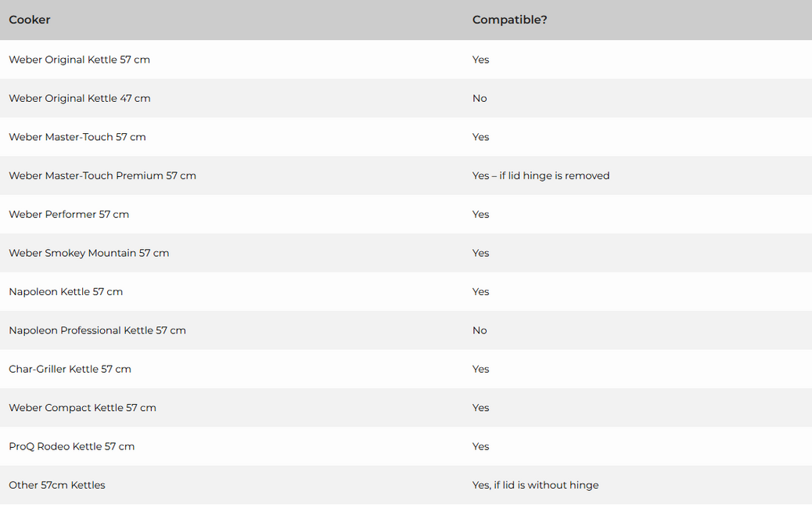Screen dimensions: 812x505
Task: Select the Weber Original Kettle 57 cm row label
Action: click(x=79, y=60)
